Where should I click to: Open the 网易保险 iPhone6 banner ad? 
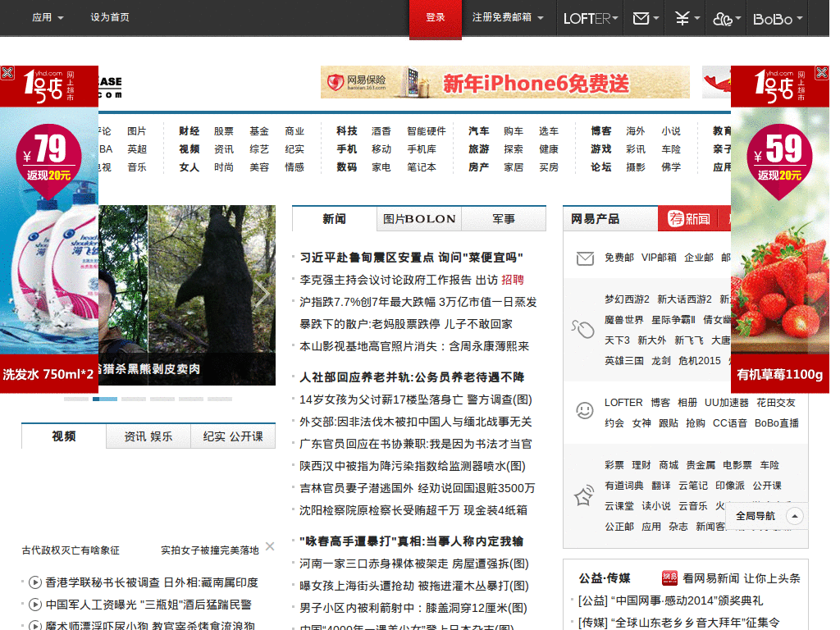505,82
